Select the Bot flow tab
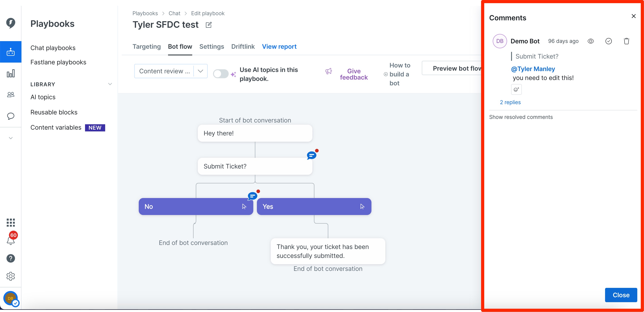Screen dimensions: 644x312 pos(180,47)
